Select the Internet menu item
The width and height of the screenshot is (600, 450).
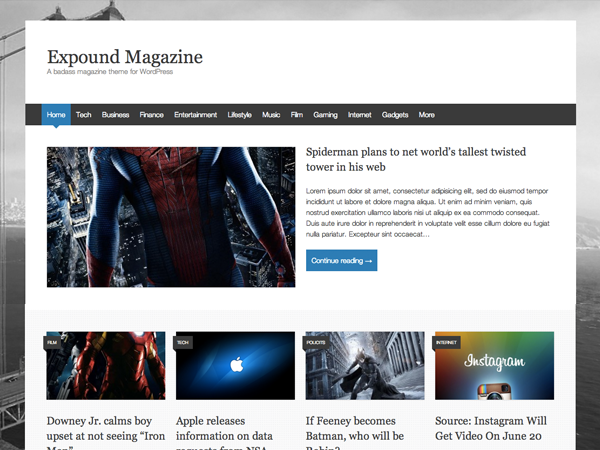tap(359, 115)
